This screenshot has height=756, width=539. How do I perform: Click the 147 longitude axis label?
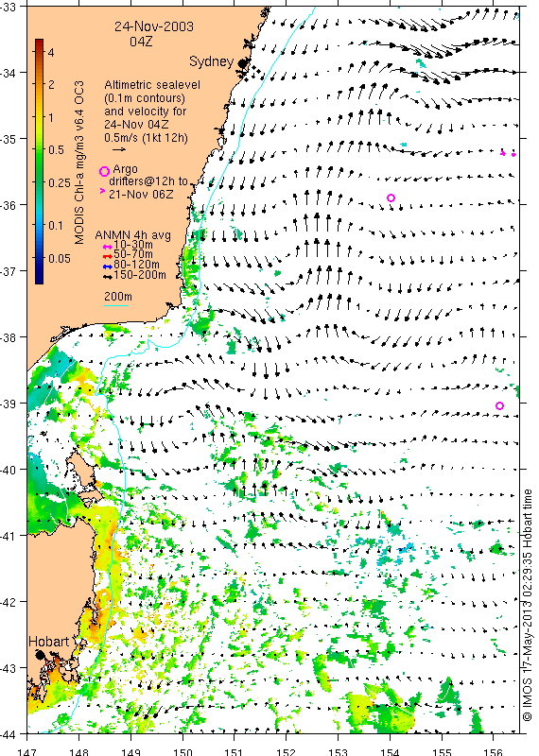pyautogui.click(x=27, y=751)
